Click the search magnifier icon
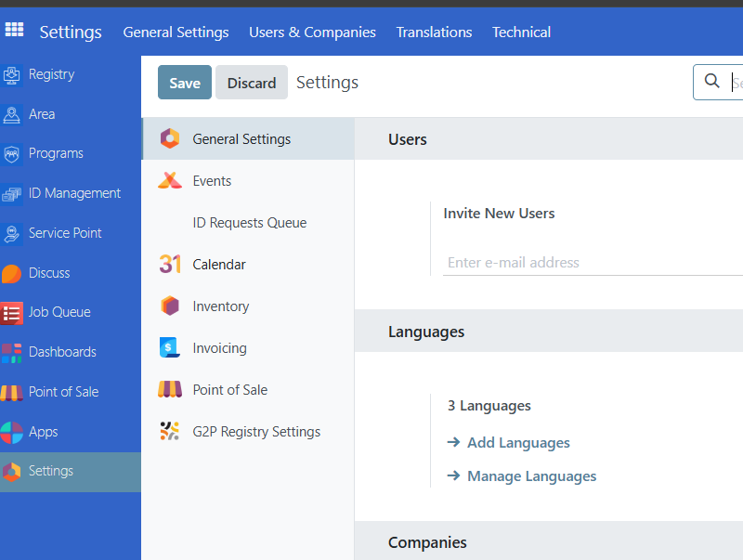 point(713,82)
